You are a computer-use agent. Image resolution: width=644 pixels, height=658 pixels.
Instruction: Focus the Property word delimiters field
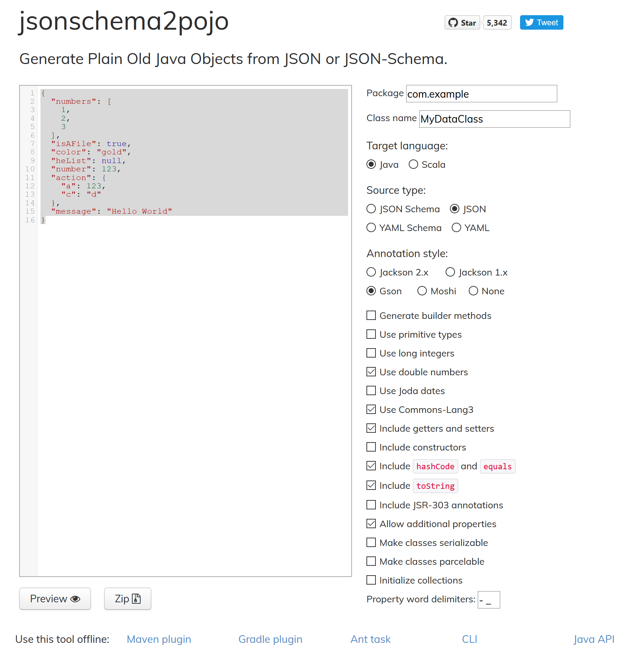tap(489, 600)
